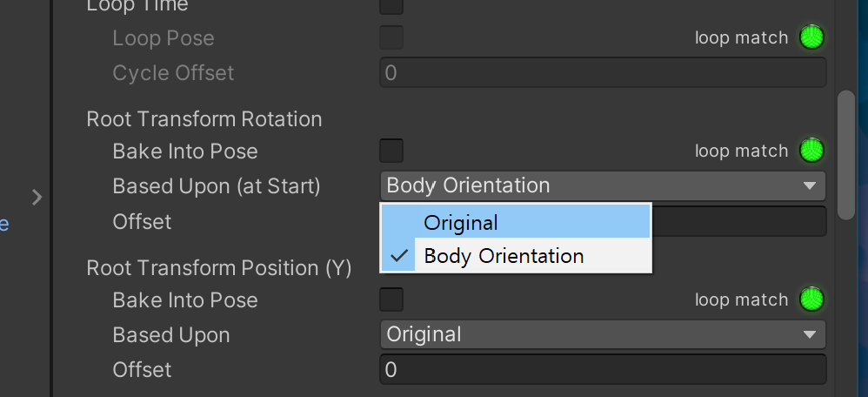Click the Cycle Offset label
Screen dimensions: 868x397
(x=173, y=72)
